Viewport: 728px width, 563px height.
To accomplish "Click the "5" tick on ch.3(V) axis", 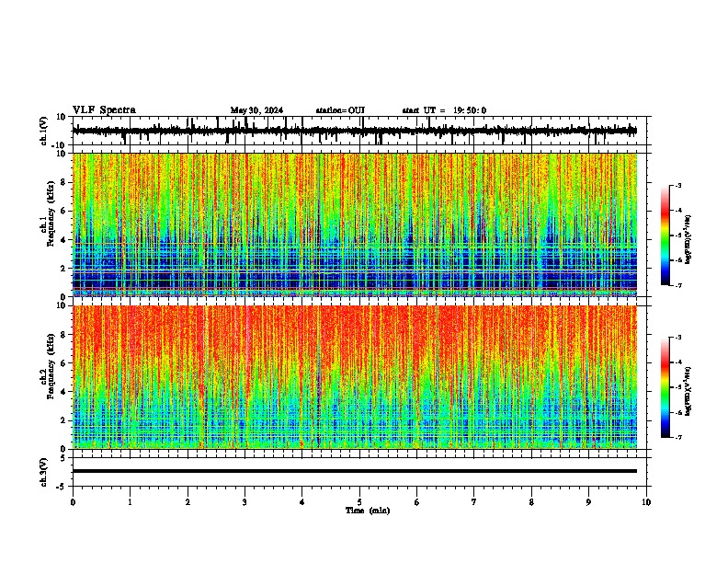I will pyautogui.click(x=64, y=458).
